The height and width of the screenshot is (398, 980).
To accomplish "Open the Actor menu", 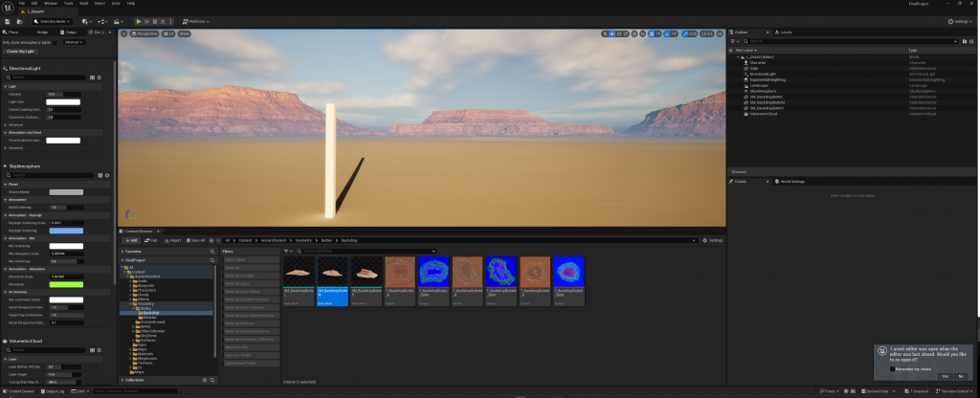I will tap(116, 3).
